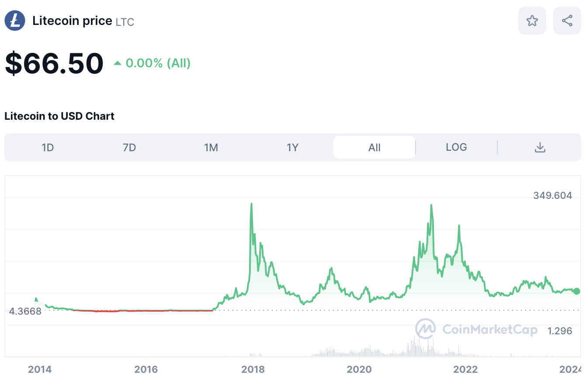
Task: Click the 0.00% (All) change indicator
Action: tap(153, 63)
